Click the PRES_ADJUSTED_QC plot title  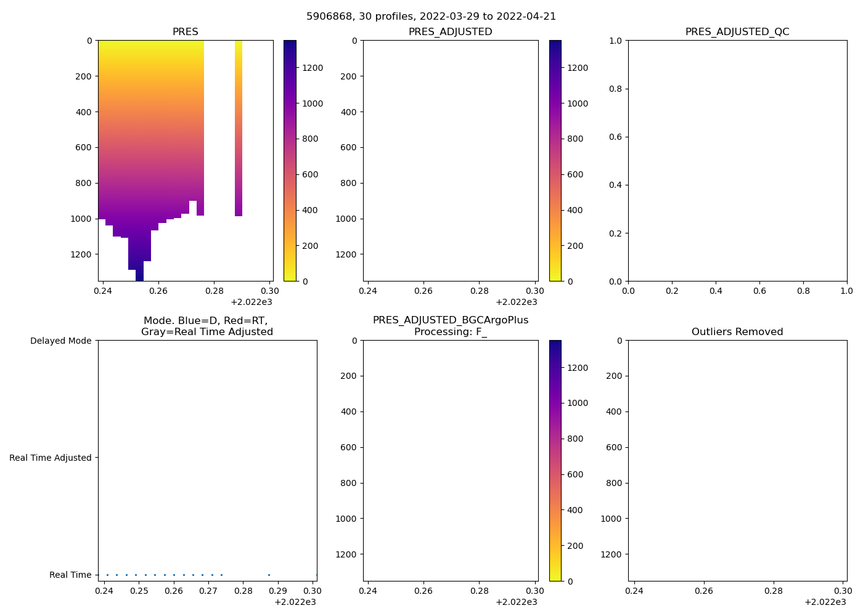point(737,32)
